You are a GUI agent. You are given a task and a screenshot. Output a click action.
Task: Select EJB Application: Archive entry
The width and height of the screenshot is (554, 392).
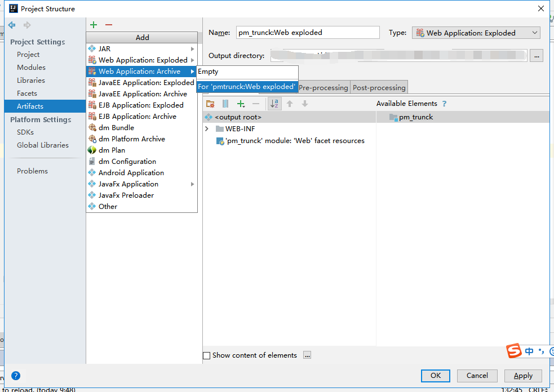click(x=141, y=117)
